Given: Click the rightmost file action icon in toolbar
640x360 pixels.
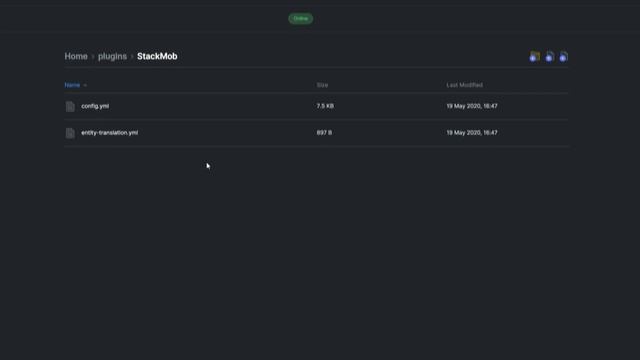Looking at the screenshot, I should pos(564,57).
